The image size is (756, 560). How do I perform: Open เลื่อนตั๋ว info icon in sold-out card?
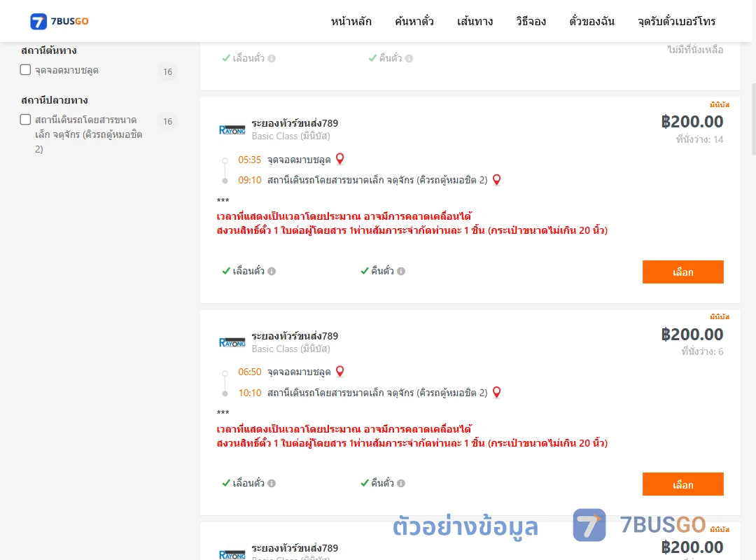pos(272,58)
